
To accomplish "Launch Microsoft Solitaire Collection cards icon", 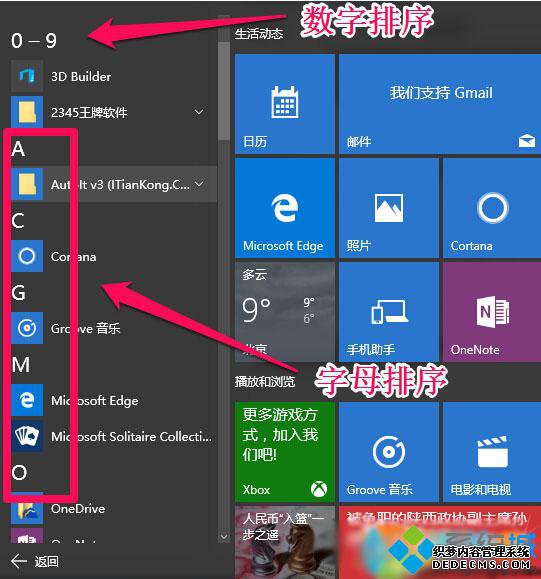I will (27, 436).
